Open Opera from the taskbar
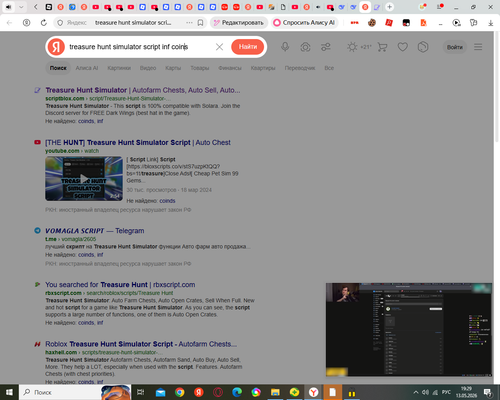Screen dimensions: 500x400 218,392
